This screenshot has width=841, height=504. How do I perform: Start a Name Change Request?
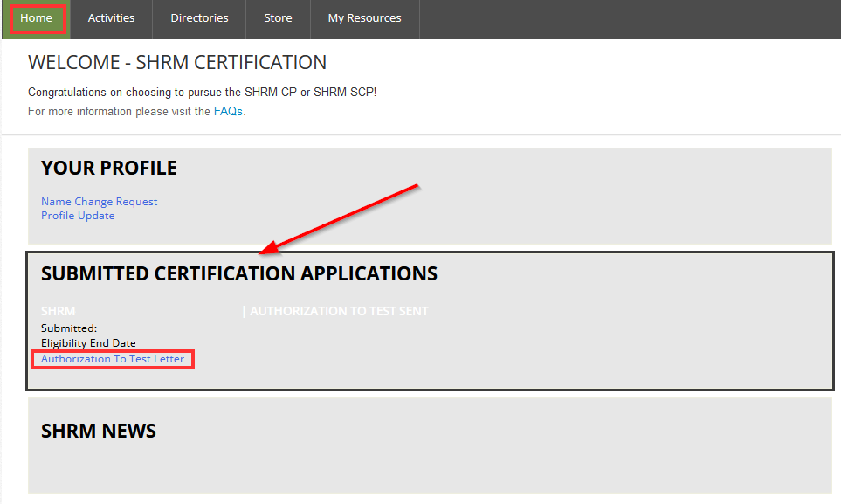(x=99, y=201)
